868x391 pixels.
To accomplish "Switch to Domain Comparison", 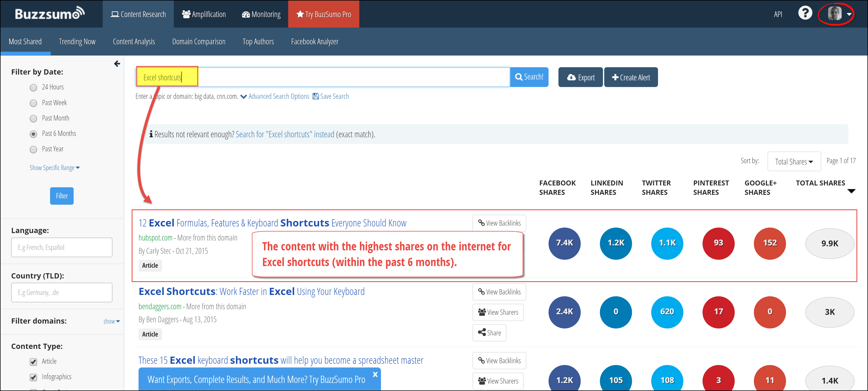I will [x=199, y=42].
